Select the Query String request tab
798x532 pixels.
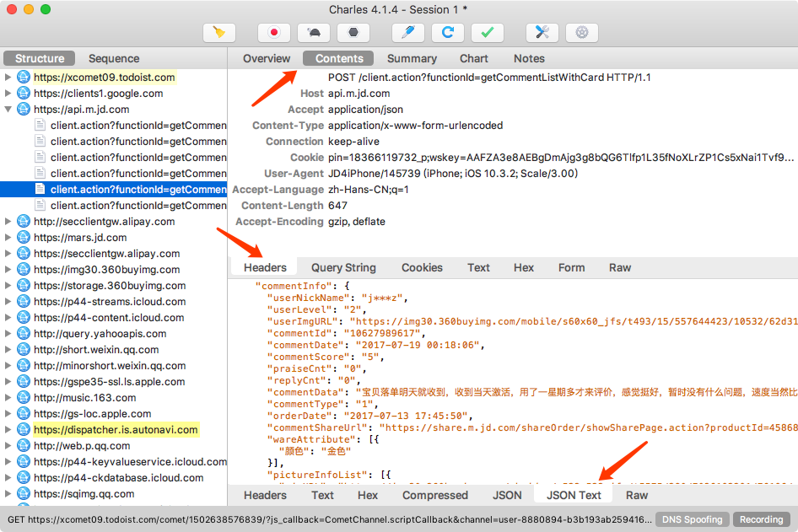[343, 267]
